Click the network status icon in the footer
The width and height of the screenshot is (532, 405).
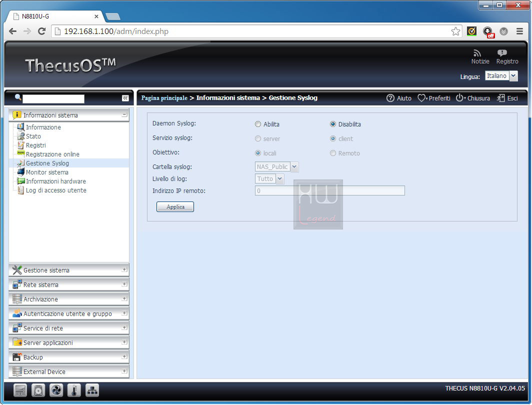coord(92,390)
